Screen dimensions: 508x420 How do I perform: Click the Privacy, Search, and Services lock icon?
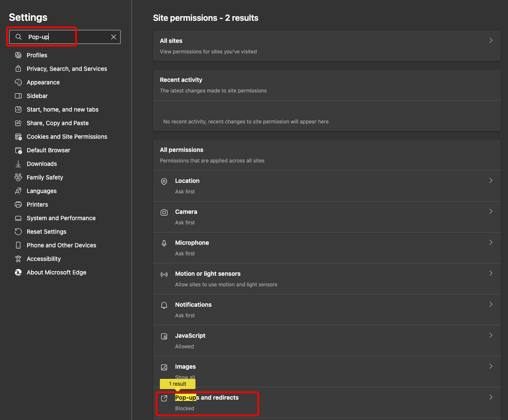click(19, 69)
